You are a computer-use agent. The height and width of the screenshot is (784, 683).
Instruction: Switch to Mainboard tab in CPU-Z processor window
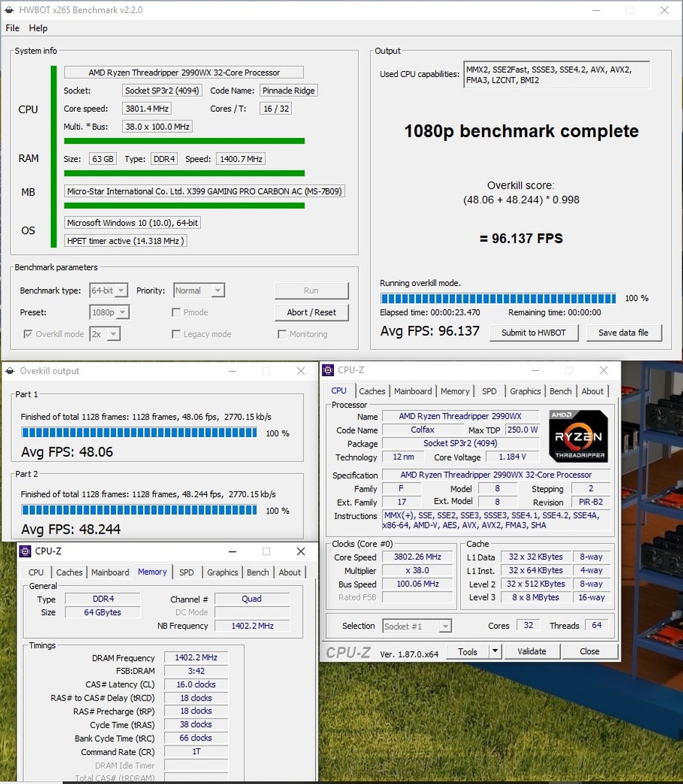point(412,391)
